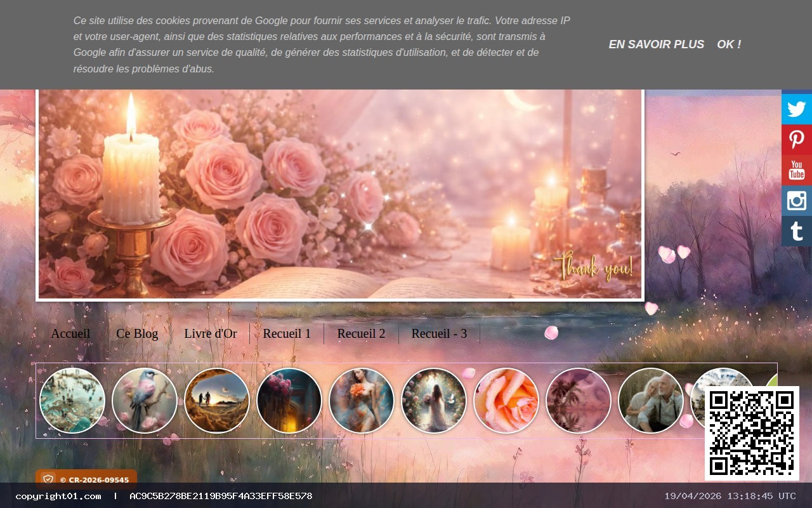This screenshot has width=812, height=508.
Task: Click the Thank you banner image
Action: pyautogui.click(x=341, y=194)
